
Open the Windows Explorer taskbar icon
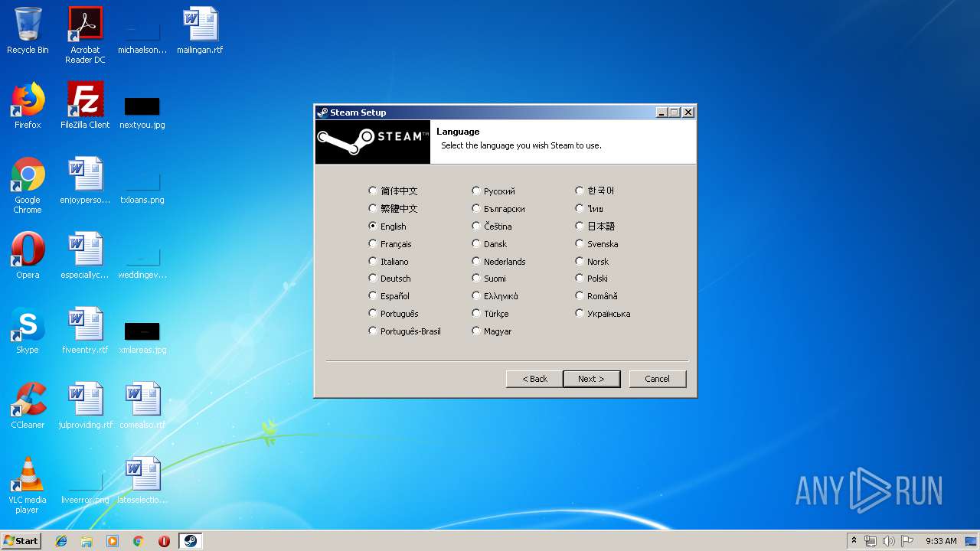87,541
